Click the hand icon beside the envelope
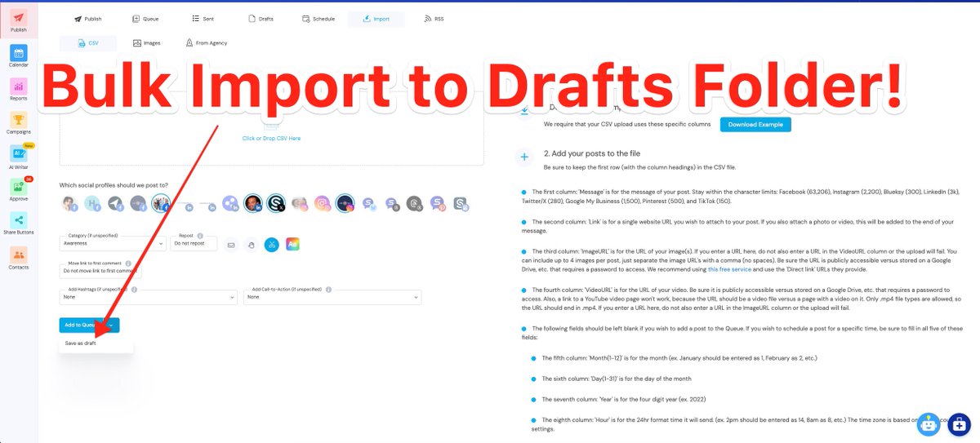Viewport: 980px width, 443px height. tap(252, 244)
